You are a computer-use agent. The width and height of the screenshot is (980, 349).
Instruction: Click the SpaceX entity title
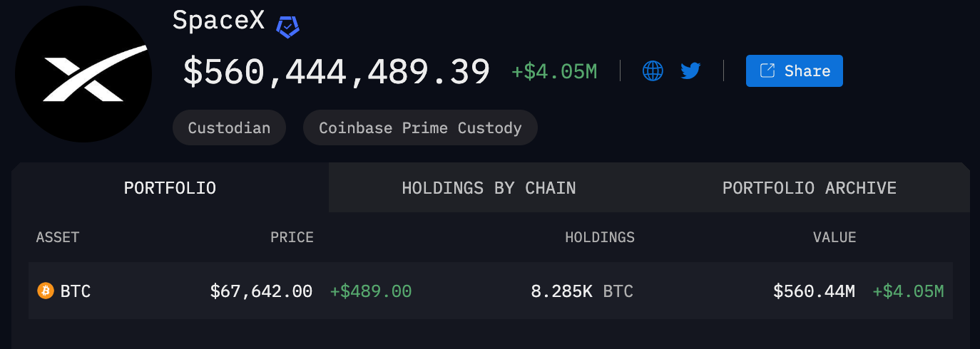tap(218, 21)
